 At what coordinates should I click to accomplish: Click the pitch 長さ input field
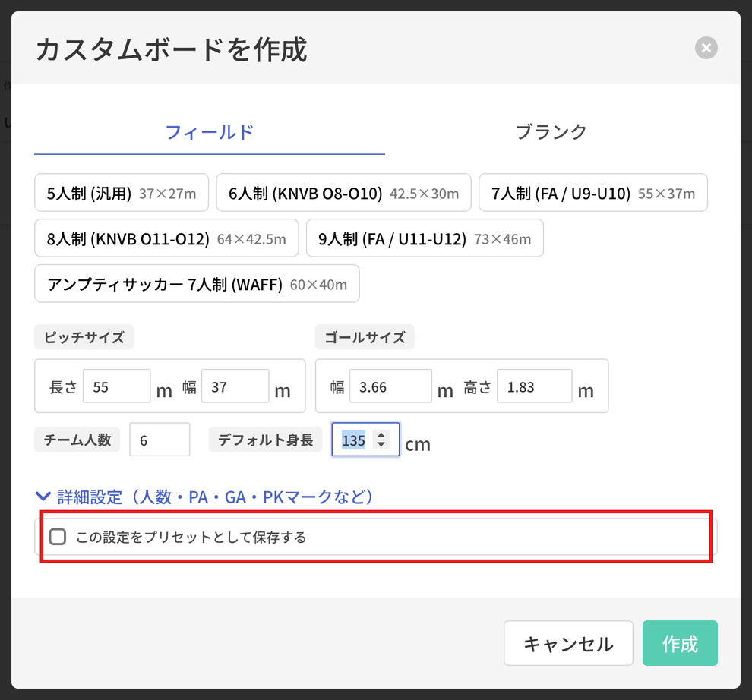point(116,386)
